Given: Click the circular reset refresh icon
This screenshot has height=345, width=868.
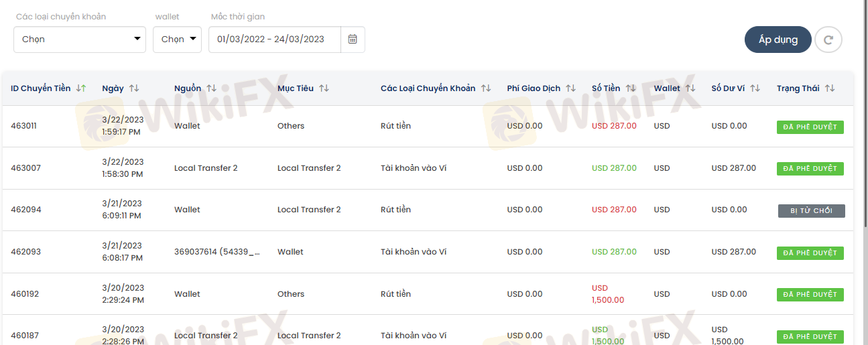Looking at the screenshot, I should [828, 40].
